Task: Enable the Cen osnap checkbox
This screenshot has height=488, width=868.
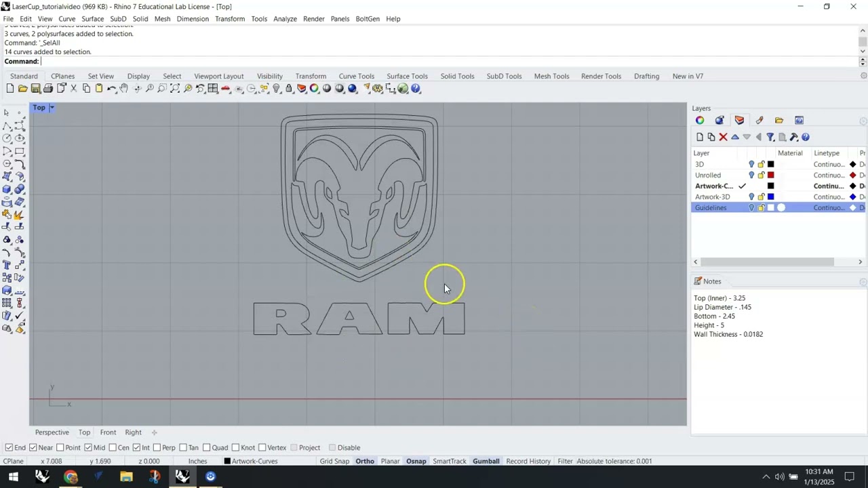Action: pyautogui.click(x=112, y=447)
